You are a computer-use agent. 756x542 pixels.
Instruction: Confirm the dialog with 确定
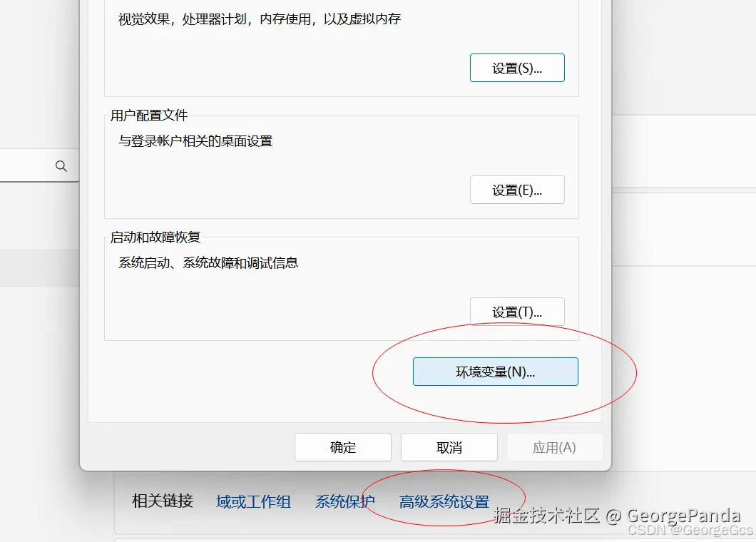click(343, 447)
